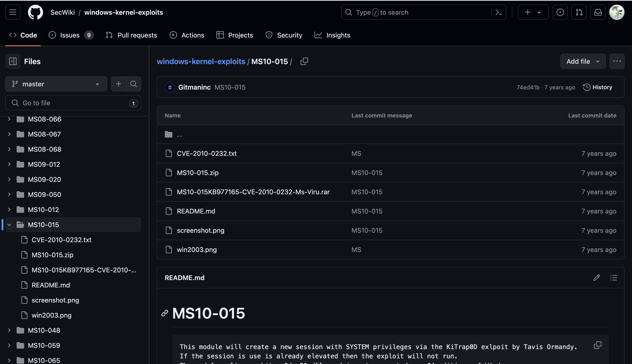Click the file icon for MS10-015.zip row
The height and width of the screenshot is (364, 632).
point(169,173)
